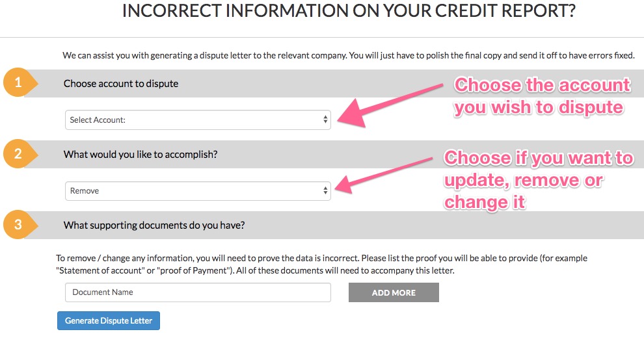Click the Generate Dispute Letter button

[109, 320]
